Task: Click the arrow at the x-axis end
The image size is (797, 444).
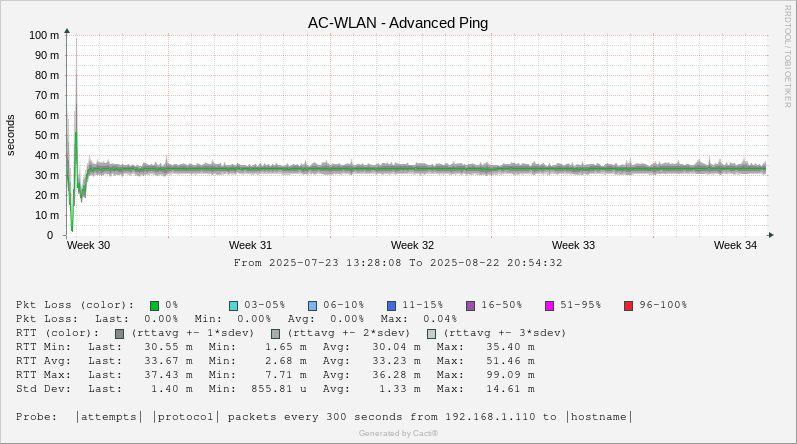Action: point(771,235)
